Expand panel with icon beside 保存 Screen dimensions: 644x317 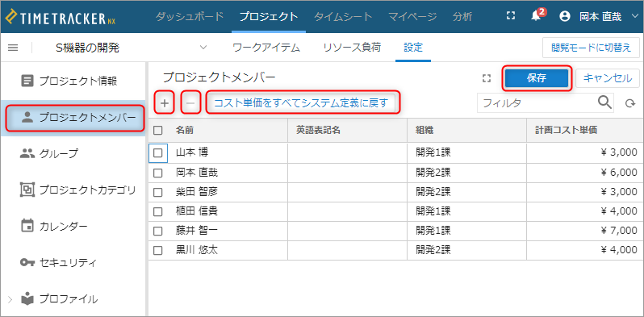(487, 78)
